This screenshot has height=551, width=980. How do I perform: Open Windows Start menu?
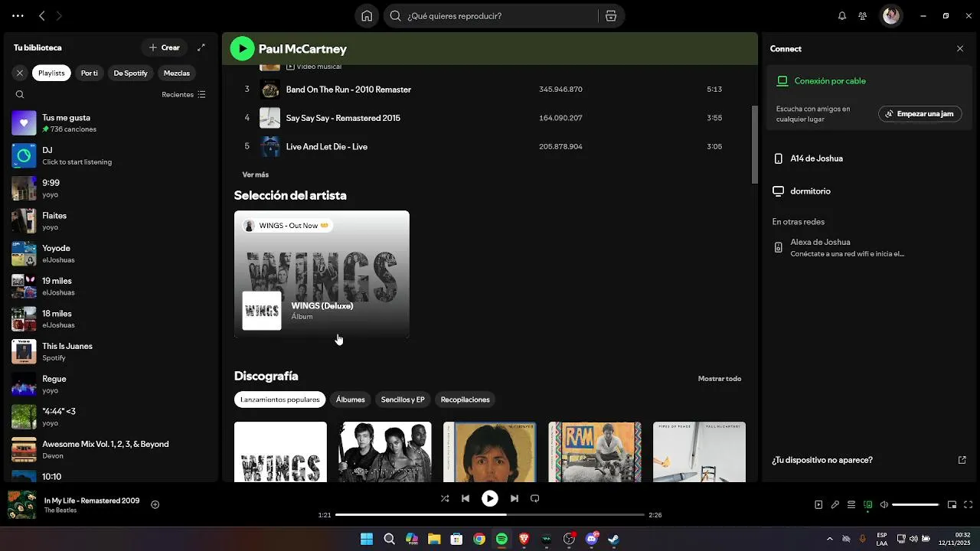point(367,539)
